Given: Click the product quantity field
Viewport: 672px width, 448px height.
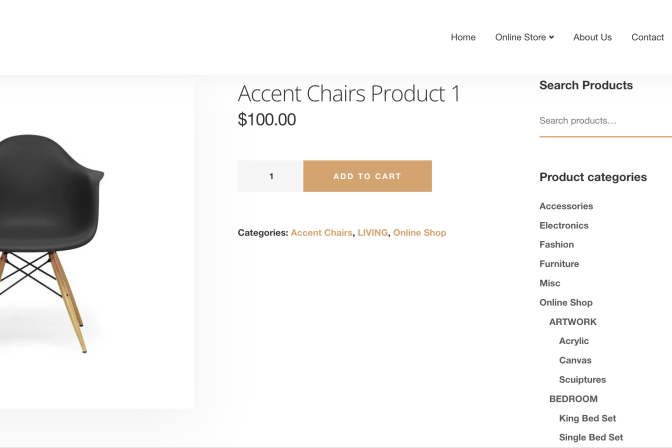Looking at the screenshot, I should pos(271,176).
